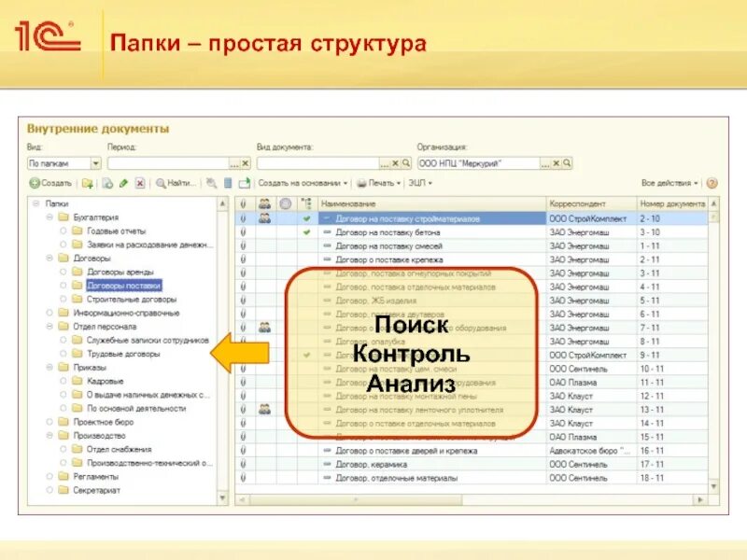Open Создать на основании dropdown
747x560 pixels.
click(303, 183)
